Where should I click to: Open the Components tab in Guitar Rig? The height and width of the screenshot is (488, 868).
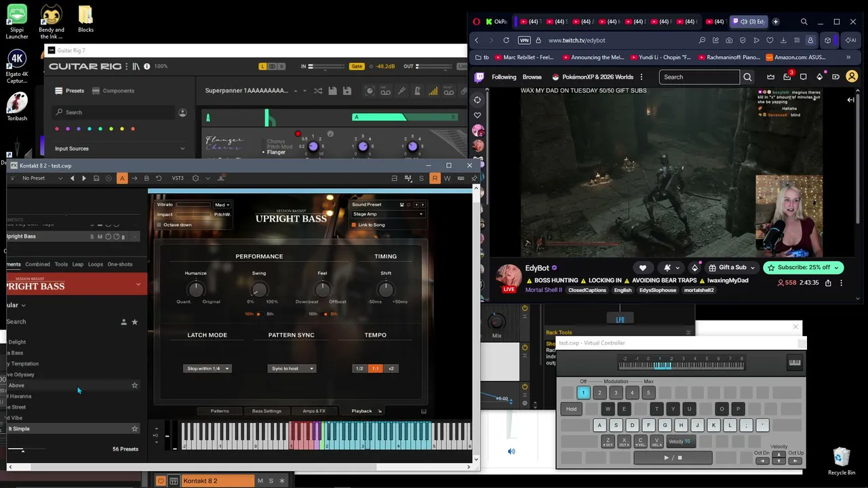(x=113, y=91)
